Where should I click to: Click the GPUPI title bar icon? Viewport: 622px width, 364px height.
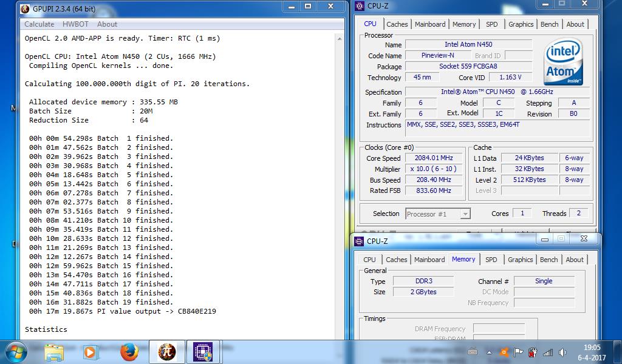point(25,8)
